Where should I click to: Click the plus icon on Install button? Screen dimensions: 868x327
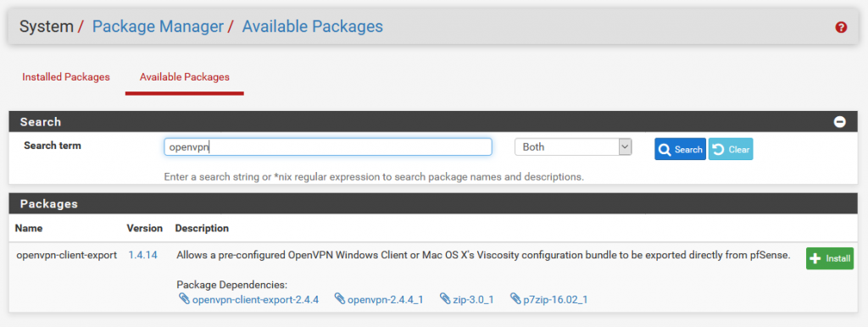click(815, 258)
